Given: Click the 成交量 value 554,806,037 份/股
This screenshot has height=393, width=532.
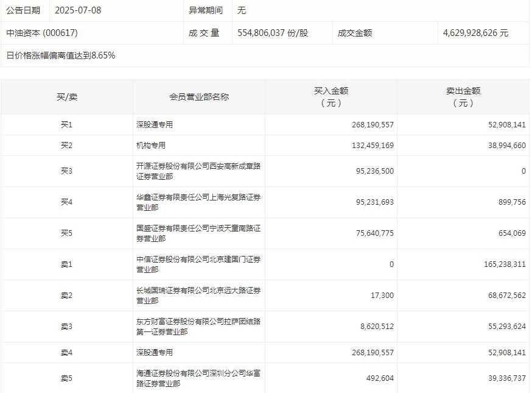Looking at the screenshot, I should point(273,33).
